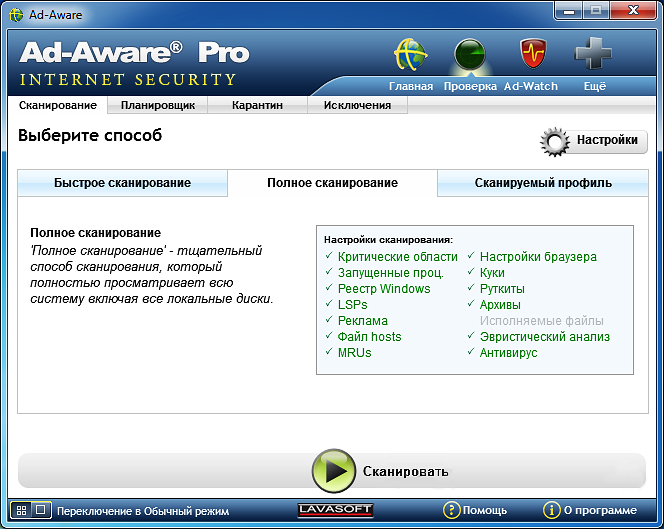
Task: Open the Планировщик tab
Action: point(158,105)
